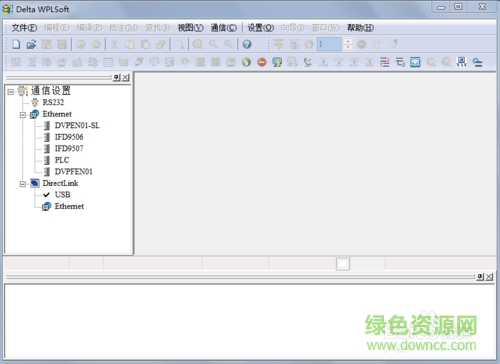Select the DVPEN01-SL device

point(77,125)
